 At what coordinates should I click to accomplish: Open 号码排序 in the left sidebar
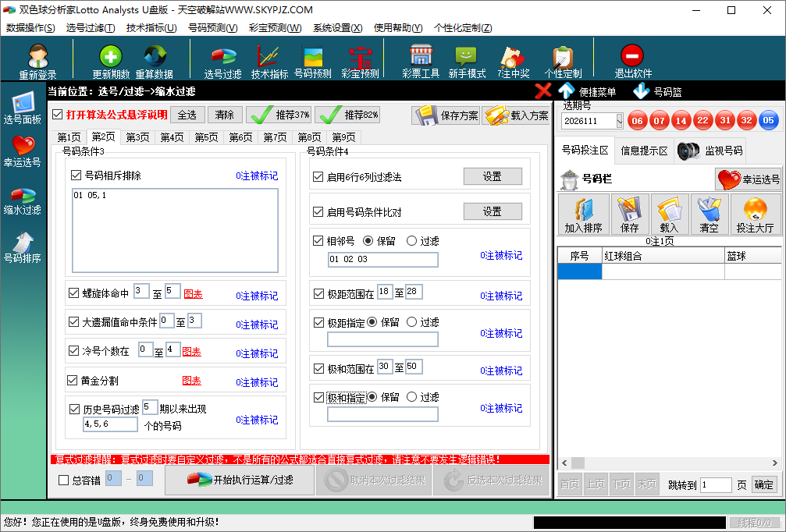pos(22,247)
